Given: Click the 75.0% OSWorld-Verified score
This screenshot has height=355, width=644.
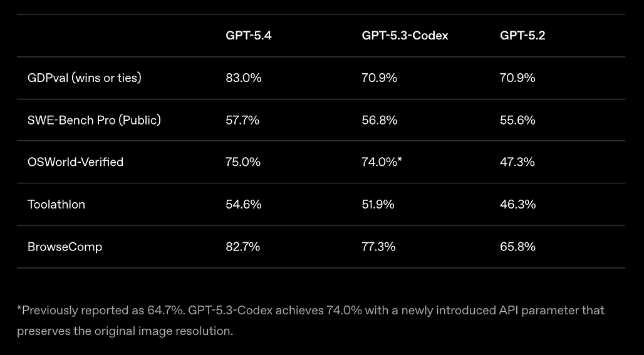Looking at the screenshot, I should (243, 162).
